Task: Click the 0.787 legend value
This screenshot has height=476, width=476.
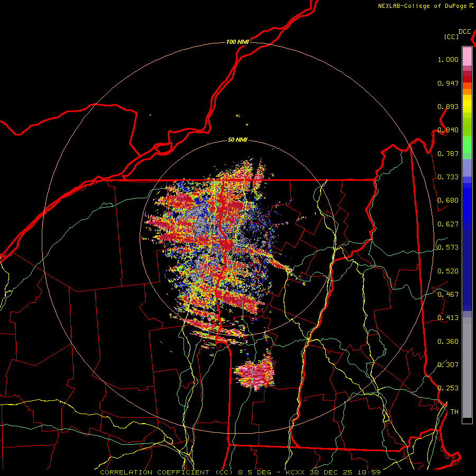Action: [448, 153]
